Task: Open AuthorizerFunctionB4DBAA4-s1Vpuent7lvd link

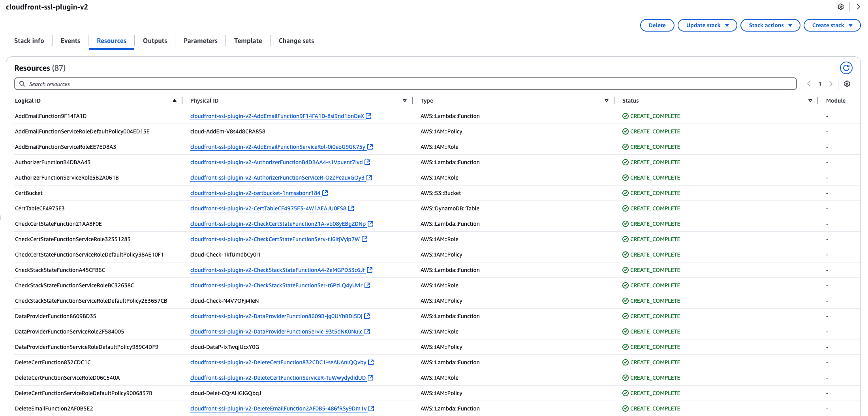Action: (276, 162)
